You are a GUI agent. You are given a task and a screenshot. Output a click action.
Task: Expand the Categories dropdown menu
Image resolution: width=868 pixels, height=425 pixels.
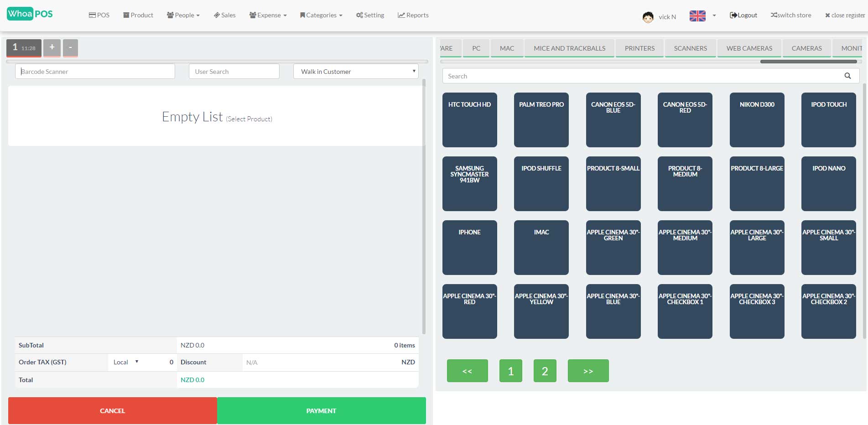321,15
